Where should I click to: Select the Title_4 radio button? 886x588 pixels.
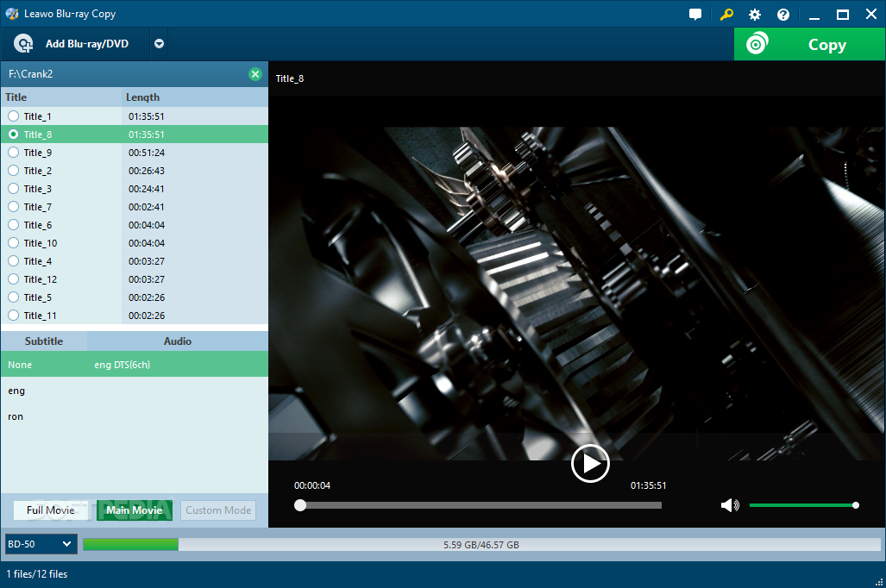click(x=14, y=261)
